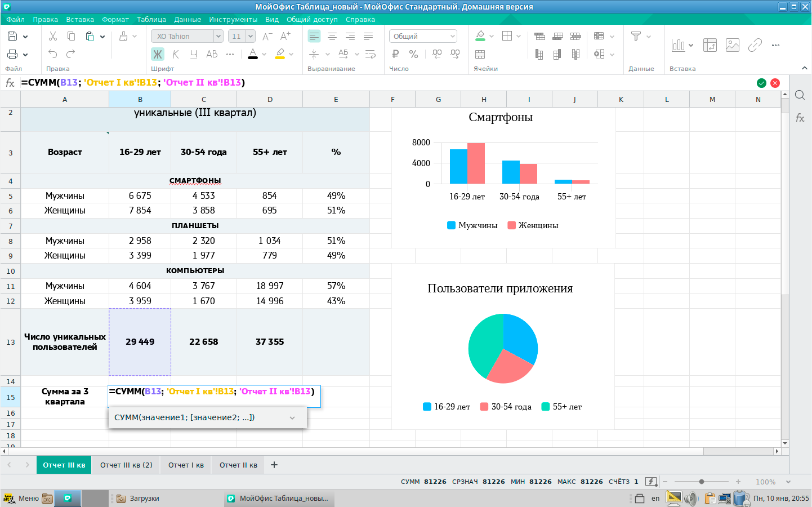
Task: Click the insert chart icon
Action: [x=678, y=45]
